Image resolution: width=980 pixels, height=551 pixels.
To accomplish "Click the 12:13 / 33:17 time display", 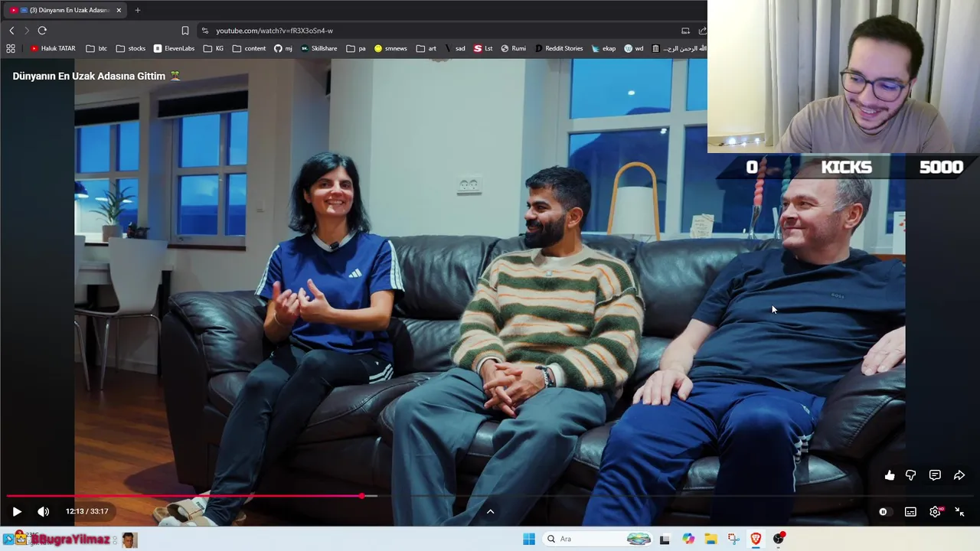I will (x=87, y=511).
